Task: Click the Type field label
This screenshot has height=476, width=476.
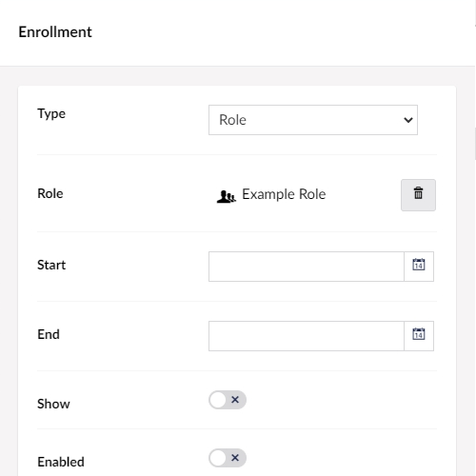Action: pos(51,114)
